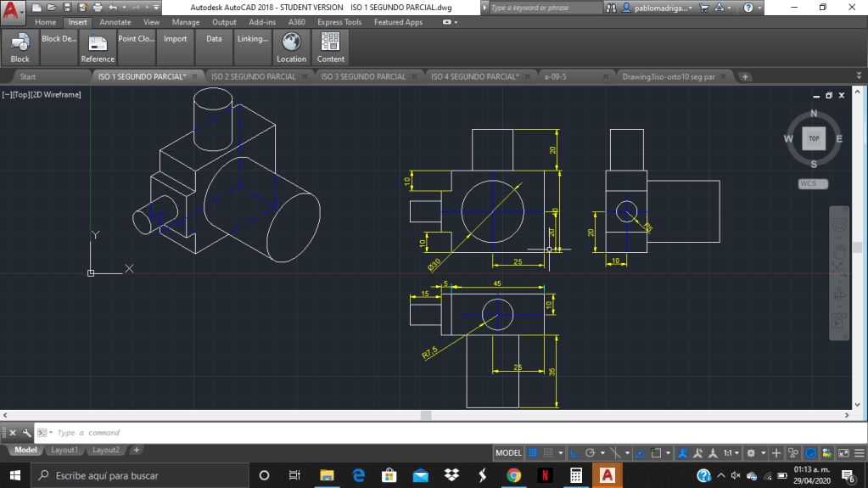Screen dimensions: 868x488
Task: Expand the workspace switching gear dropdown
Action: tap(755, 452)
